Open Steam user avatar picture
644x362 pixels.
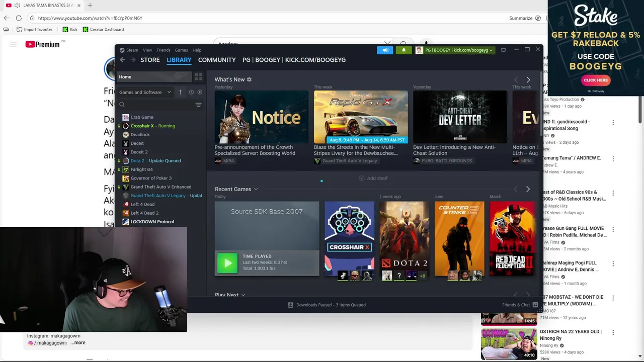419,50
